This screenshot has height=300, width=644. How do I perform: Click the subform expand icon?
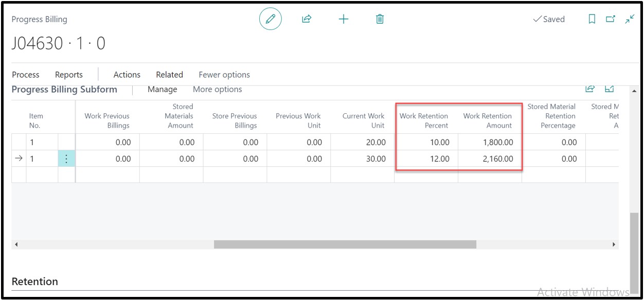[610, 89]
